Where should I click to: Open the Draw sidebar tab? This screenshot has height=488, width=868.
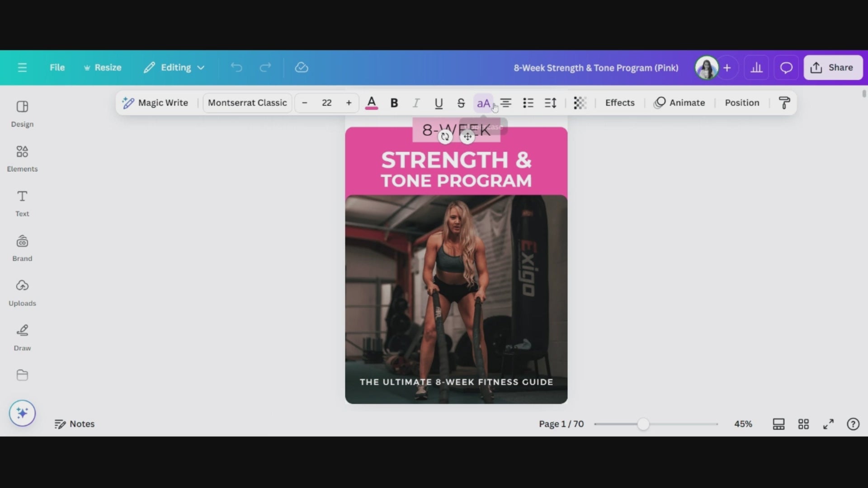22,338
